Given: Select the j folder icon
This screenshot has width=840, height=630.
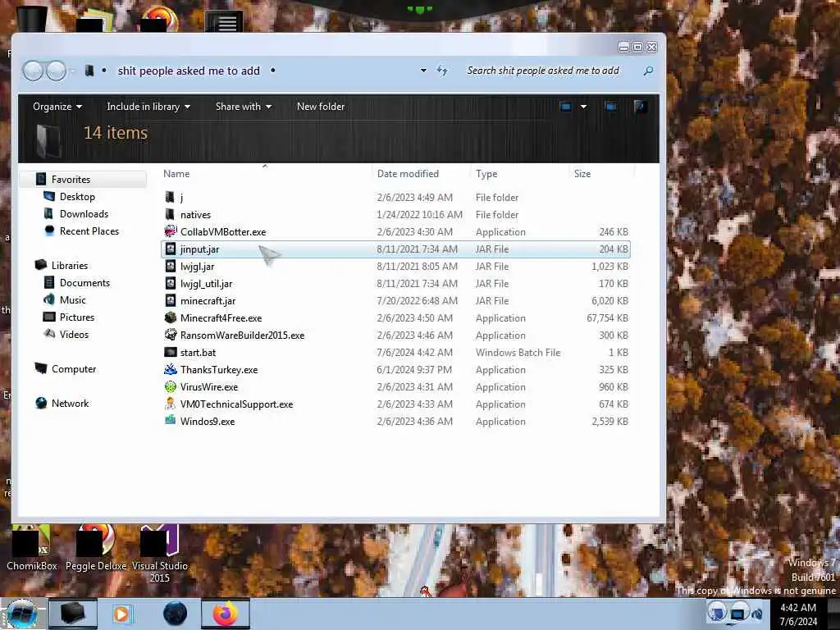Looking at the screenshot, I should pos(171,197).
